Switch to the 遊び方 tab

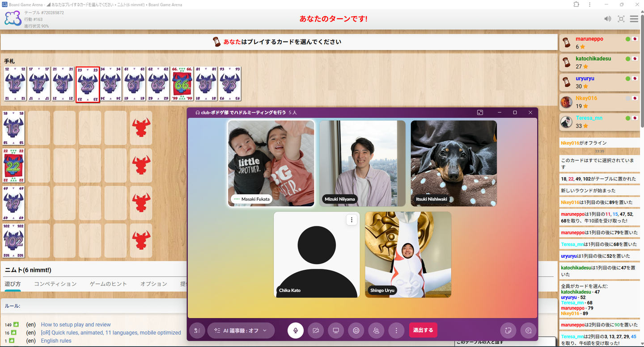pyautogui.click(x=13, y=284)
